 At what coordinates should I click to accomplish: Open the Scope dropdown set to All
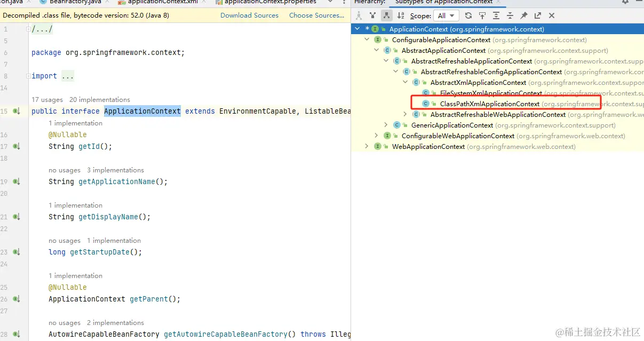pos(447,15)
